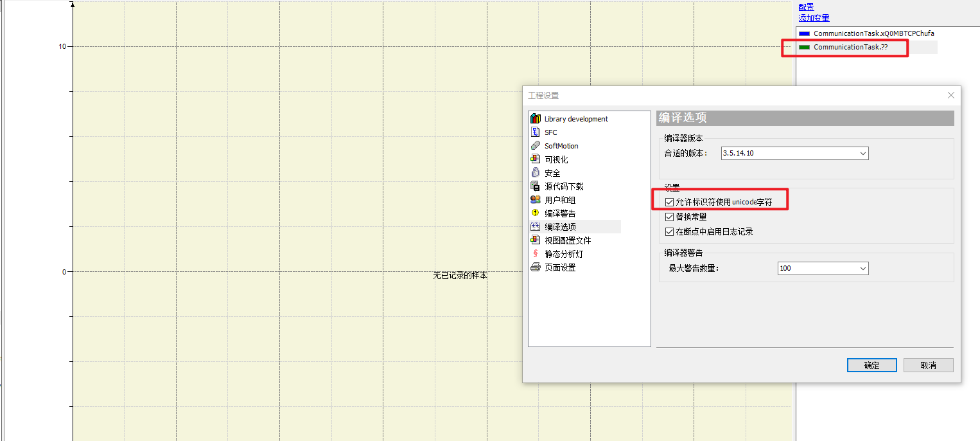Expand the 最大警告数量 dropdown
Viewport: 980px width, 441px height.
pyautogui.click(x=862, y=268)
